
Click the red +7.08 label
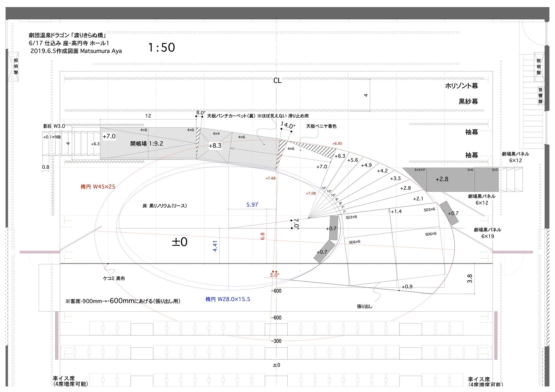[x=311, y=194]
